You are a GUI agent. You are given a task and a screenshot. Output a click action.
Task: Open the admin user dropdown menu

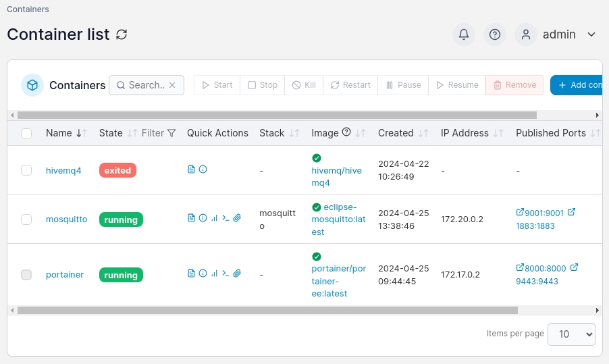coord(557,34)
